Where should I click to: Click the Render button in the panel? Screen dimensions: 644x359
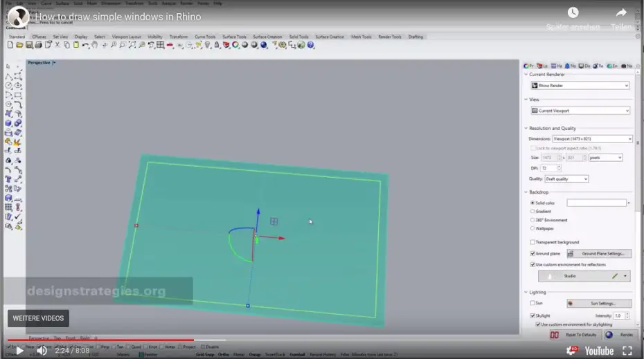(x=620, y=335)
